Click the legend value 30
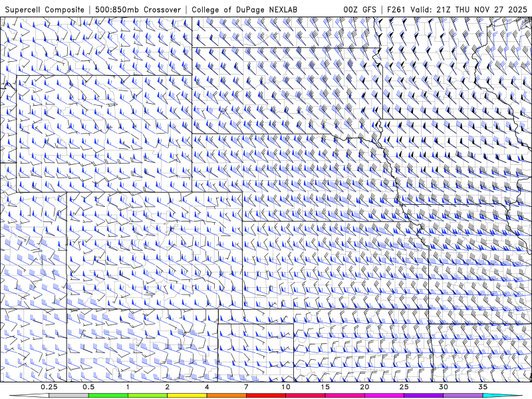Viewport: 532px width, 399px height. (444, 387)
